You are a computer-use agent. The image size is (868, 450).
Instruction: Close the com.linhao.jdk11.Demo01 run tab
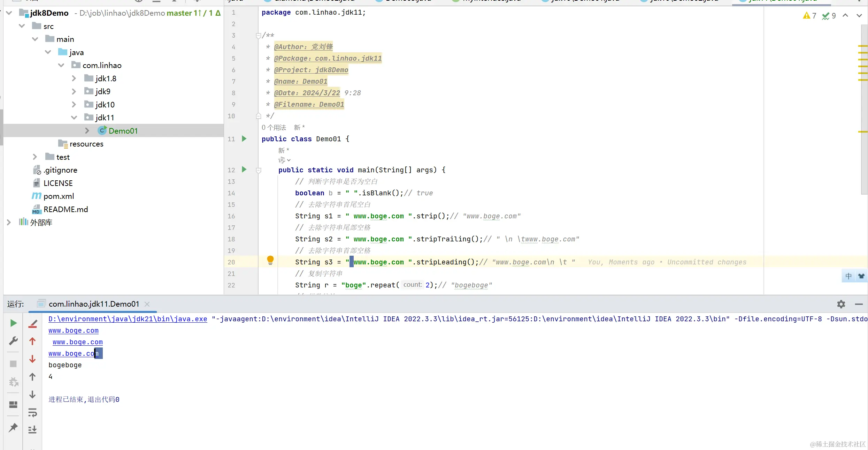[147, 304]
